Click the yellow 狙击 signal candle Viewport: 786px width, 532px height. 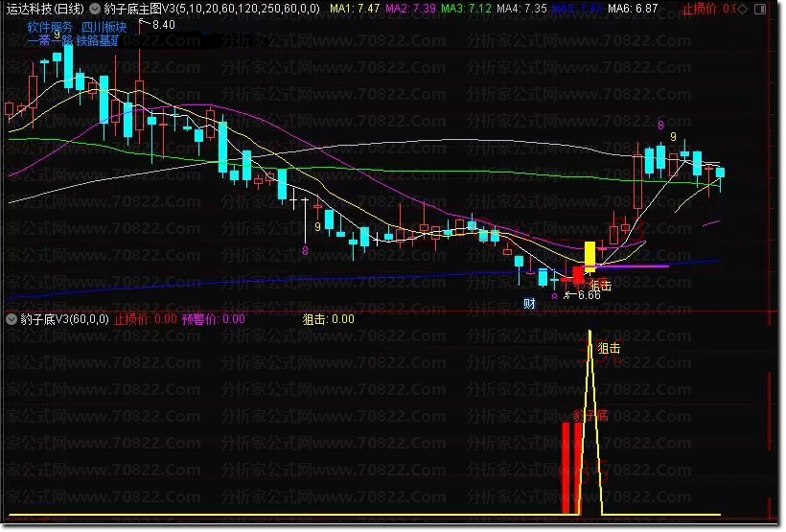click(x=590, y=257)
